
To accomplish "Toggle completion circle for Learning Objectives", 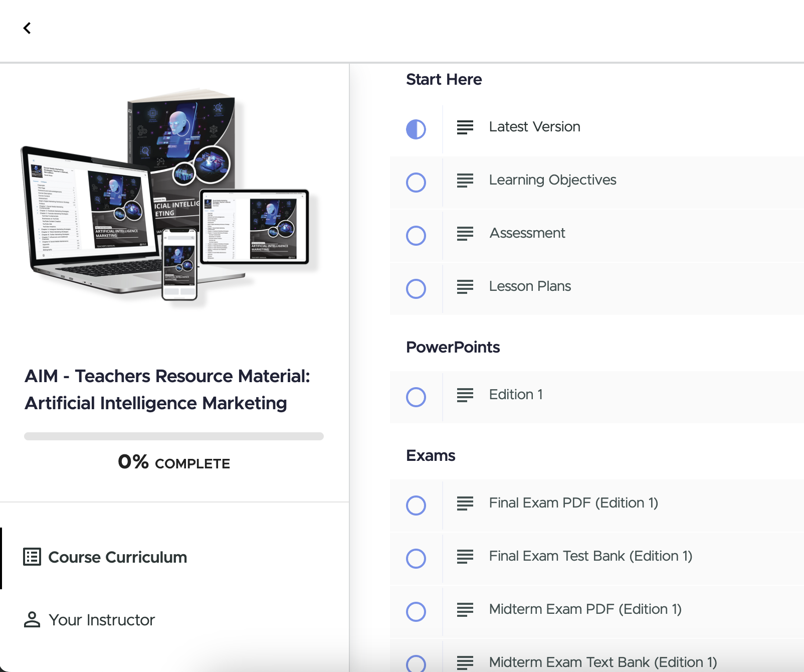I will click(x=416, y=183).
